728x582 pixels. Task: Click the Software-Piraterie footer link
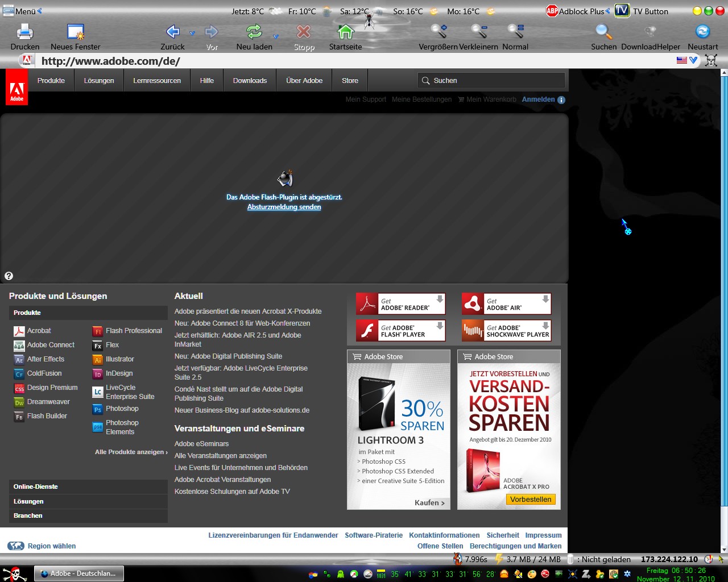(374, 535)
